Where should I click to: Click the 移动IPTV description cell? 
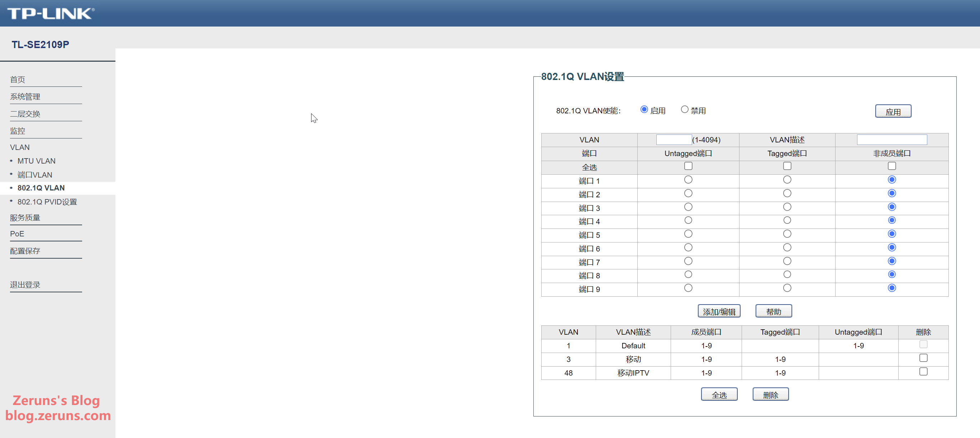(x=633, y=373)
